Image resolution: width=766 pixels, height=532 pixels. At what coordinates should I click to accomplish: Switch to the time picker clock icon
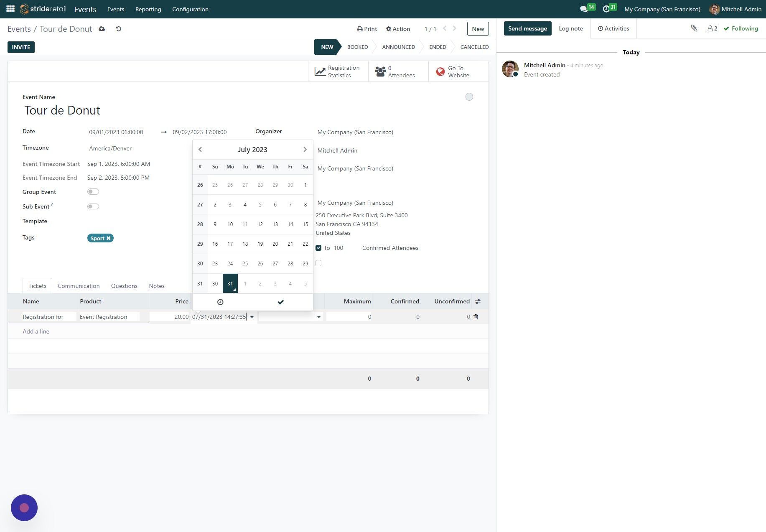221,302
